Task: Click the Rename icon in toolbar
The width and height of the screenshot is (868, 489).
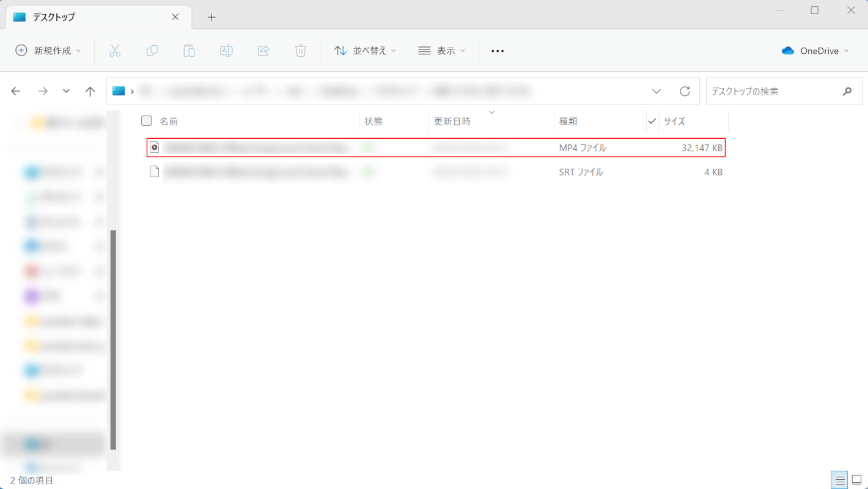Action: tap(226, 51)
